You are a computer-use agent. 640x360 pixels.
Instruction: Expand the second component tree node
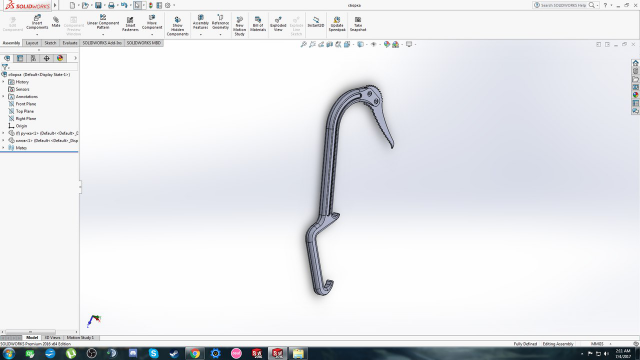point(3,140)
